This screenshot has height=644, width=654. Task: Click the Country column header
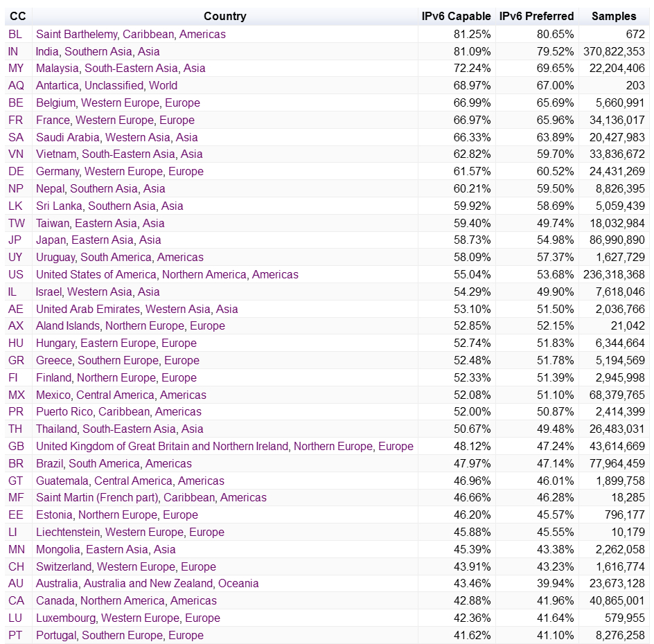pos(224,16)
